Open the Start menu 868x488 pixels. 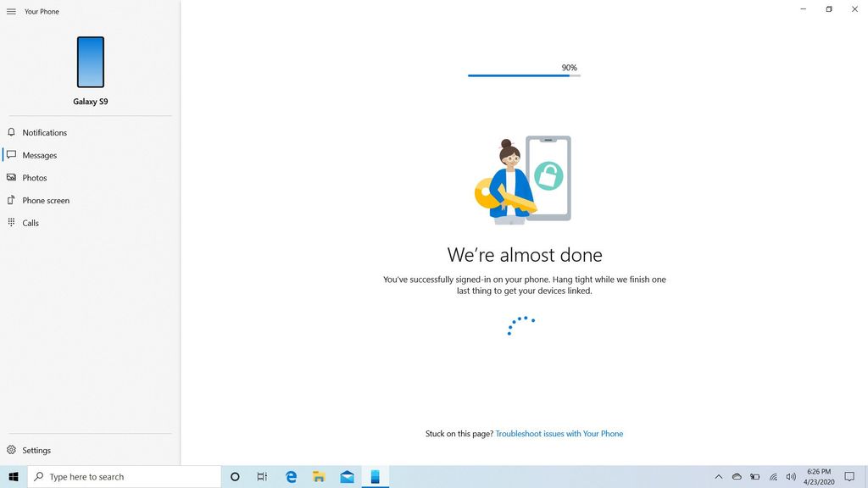coord(13,476)
